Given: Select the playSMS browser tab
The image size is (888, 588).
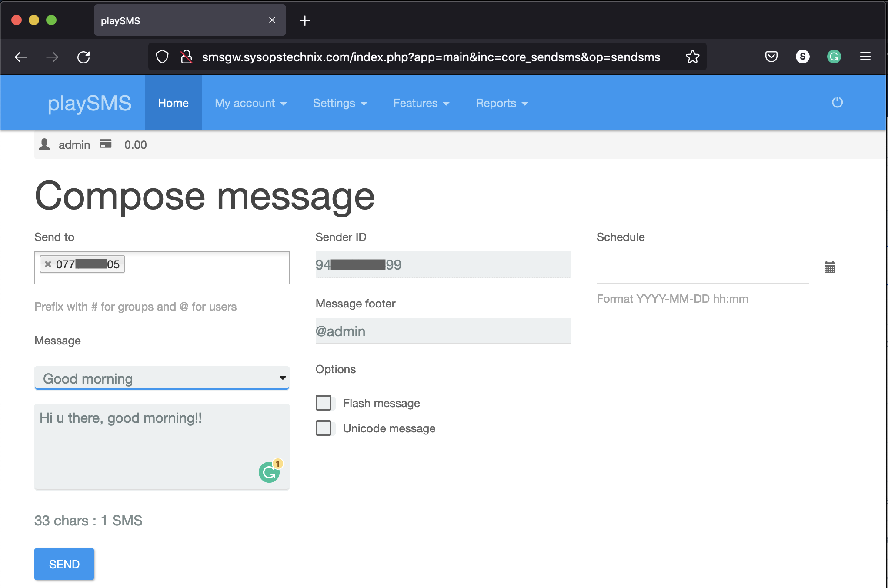Looking at the screenshot, I should (x=190, y=20).
